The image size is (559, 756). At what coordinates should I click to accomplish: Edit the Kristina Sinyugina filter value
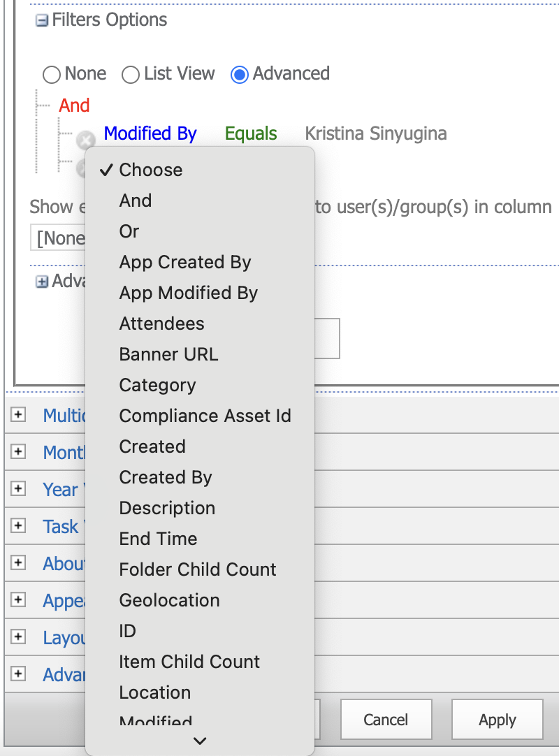(x=375, y=133)
